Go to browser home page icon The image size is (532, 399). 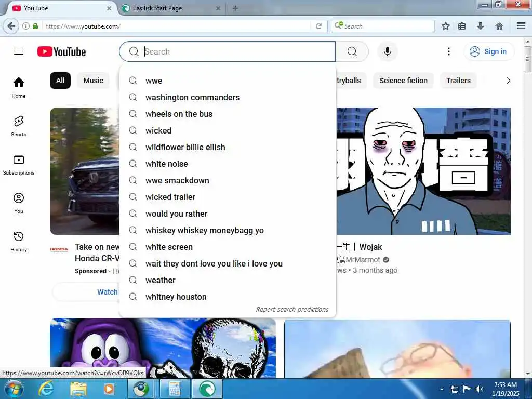click(x=499, y=26)
